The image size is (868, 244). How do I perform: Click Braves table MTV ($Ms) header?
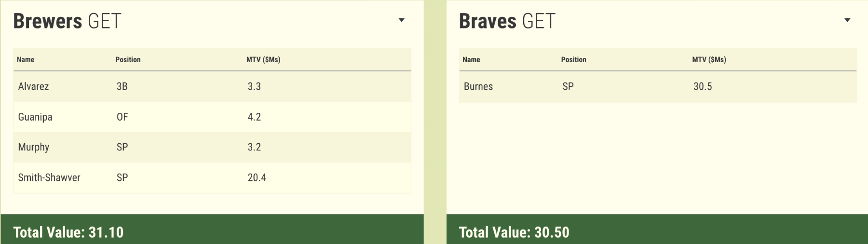(709, 60)
